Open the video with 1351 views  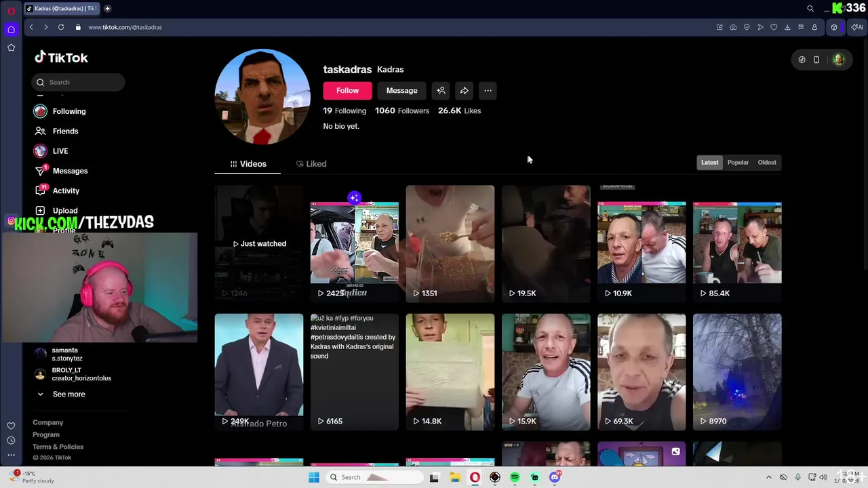(x=450, y=244)
